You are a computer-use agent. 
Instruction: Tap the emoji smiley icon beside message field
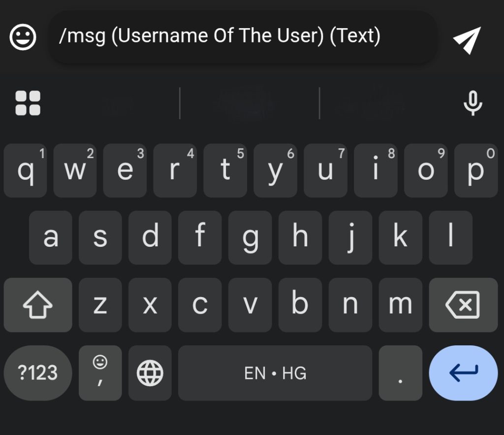23,38
